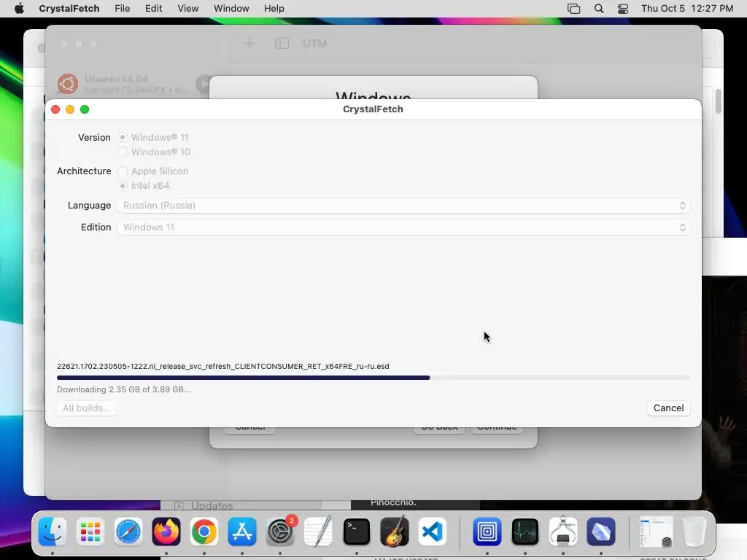
Task: Open Terminal from the Dock
Action: (x=356, y=532)
